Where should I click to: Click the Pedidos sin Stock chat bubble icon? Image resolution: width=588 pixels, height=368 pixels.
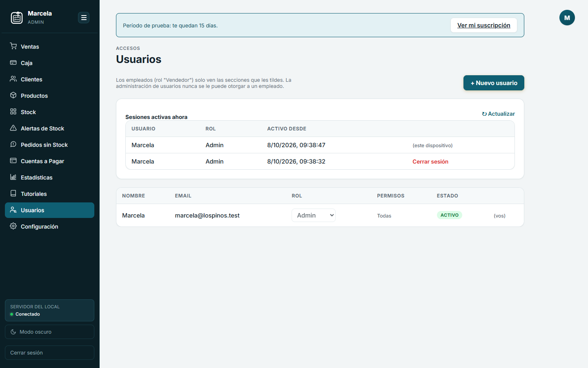(x=13, y=144)
